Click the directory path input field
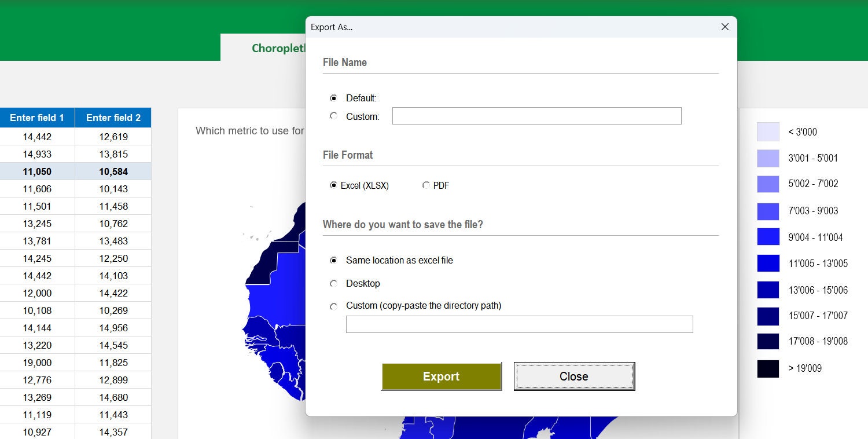Screen dimensions: 868x439 point(519,324)
